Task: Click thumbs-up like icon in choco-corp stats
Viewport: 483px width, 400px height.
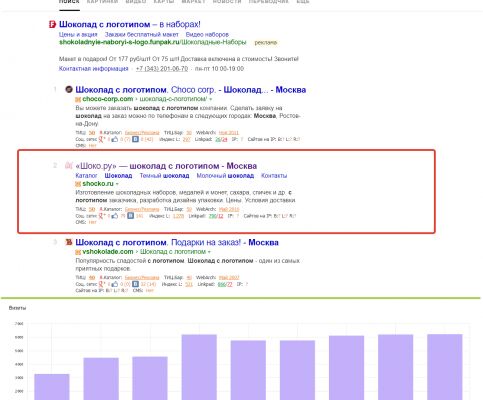Action: pyautogui.click(x=115, y=139)
